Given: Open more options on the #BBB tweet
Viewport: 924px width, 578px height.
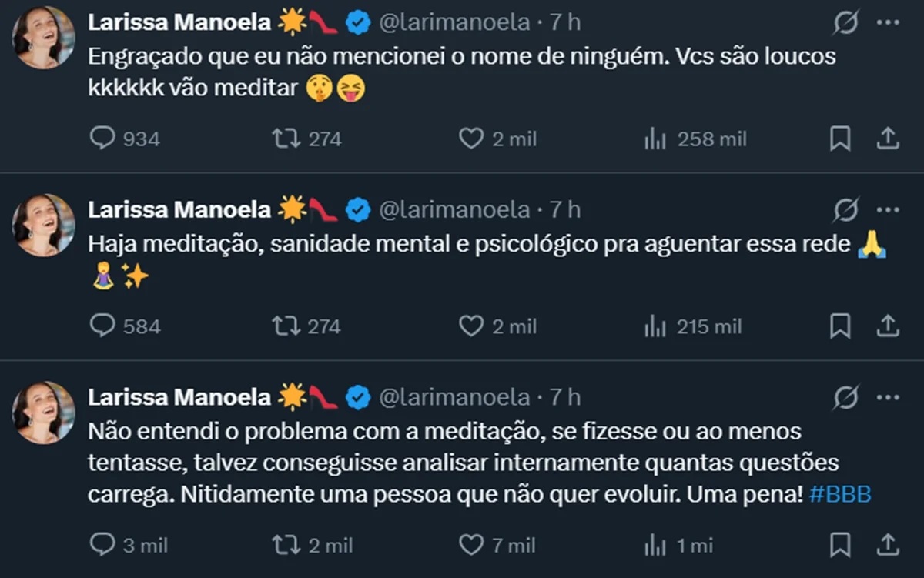Looking at the screenshot, I should [888, 397].
